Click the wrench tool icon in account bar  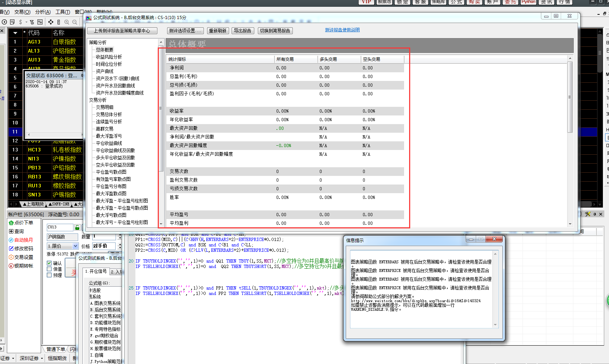point(588,214)
